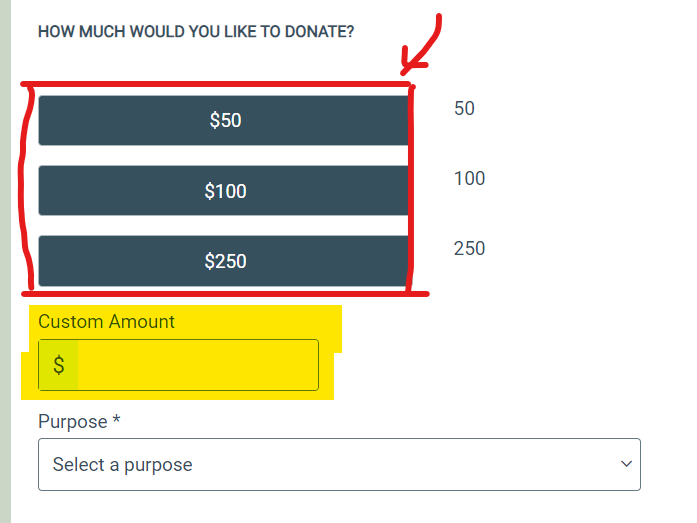Click the red hand-drawn arrow annotation
The image size is (697, 523).
(x=425, y=50)
